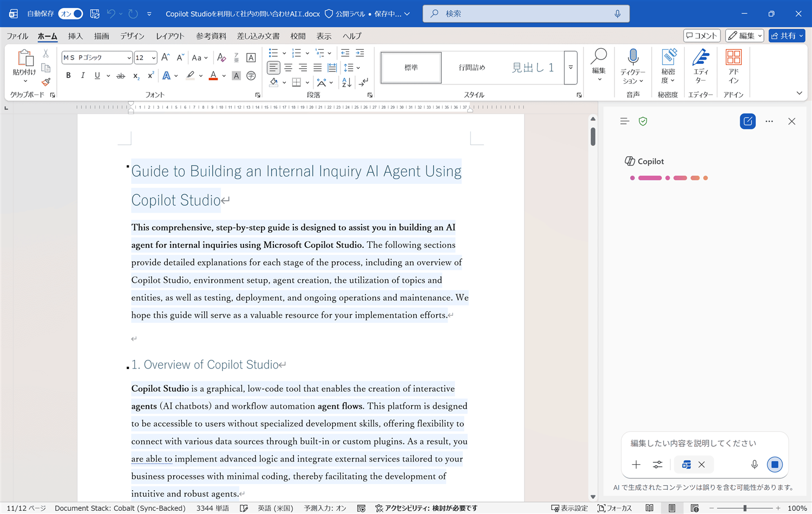Add content with the plus icon in Copilot prompt
812x514 pixels.
click(x=636, y=464)
